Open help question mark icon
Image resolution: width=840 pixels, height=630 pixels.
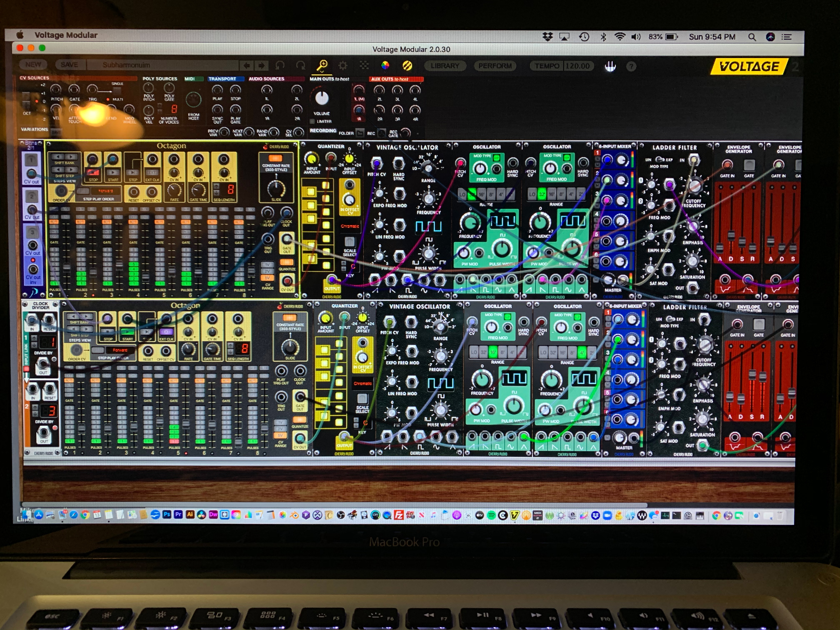[x=631, y=66]
